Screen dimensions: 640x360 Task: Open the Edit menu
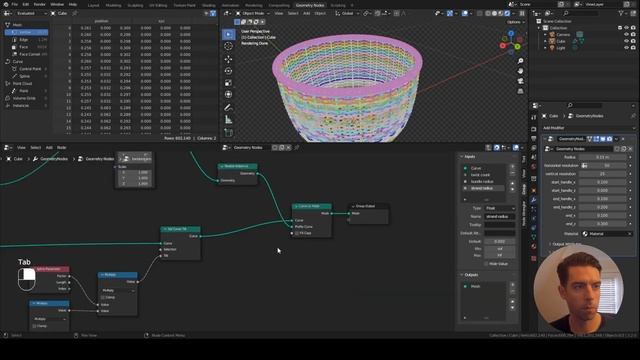click(x=26, y=4)
